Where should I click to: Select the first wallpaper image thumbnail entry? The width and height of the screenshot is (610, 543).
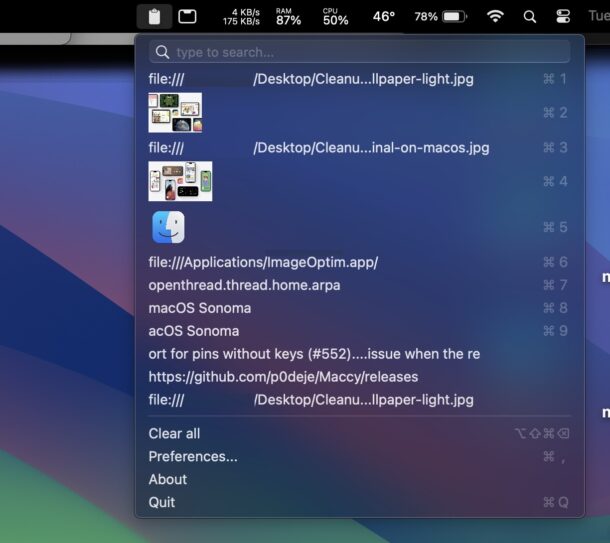175,113
